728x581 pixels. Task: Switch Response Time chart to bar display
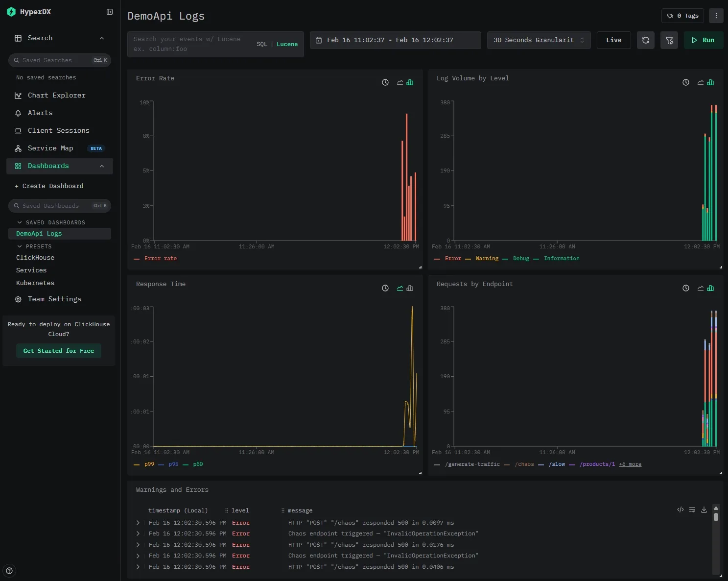pyautogui.click(x=410, y=289)
